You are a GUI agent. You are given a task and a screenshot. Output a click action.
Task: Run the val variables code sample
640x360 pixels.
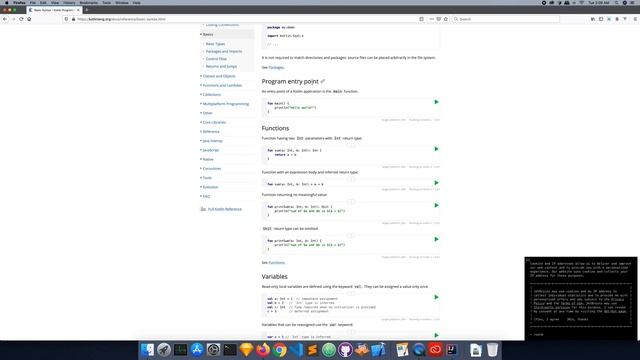(x=436, y=297)
